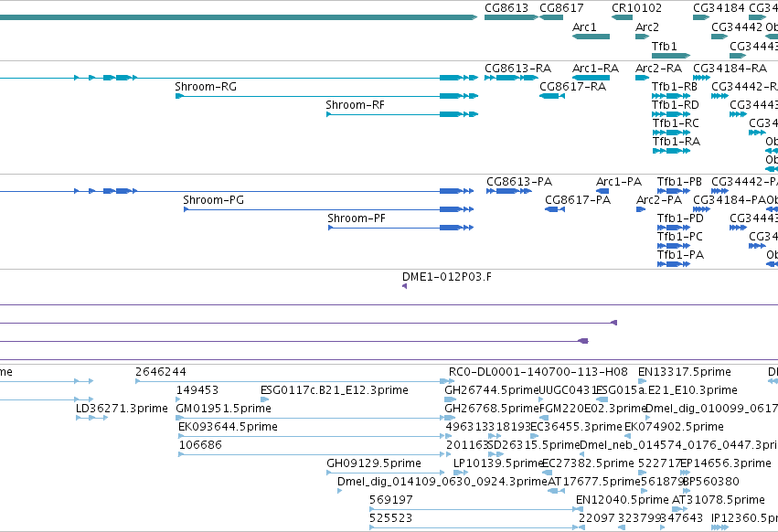Open the CG8613-RA transcript
Viewport: 778px width, 532px height.
[x=511, y=78]
